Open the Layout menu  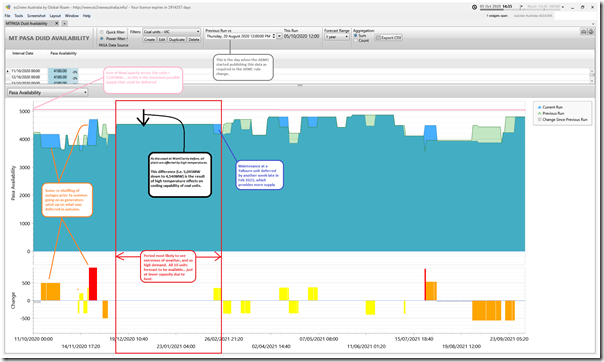pyautogui.click(x=55, y=16)
